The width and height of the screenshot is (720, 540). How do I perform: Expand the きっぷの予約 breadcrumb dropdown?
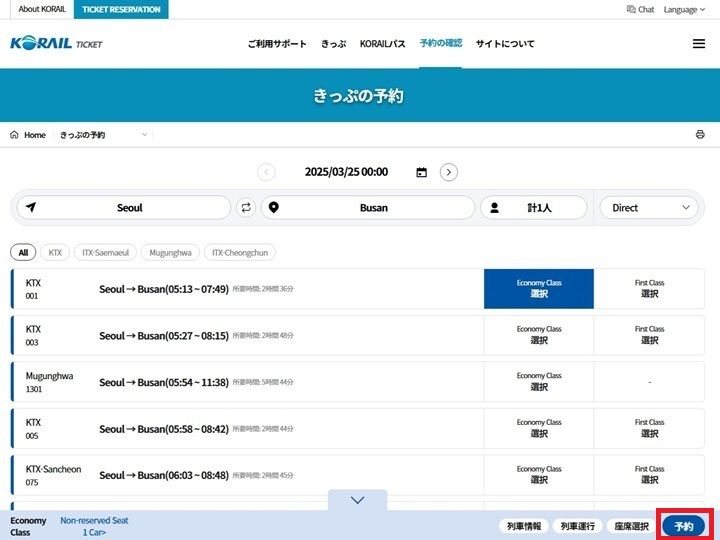pos(144,135)
